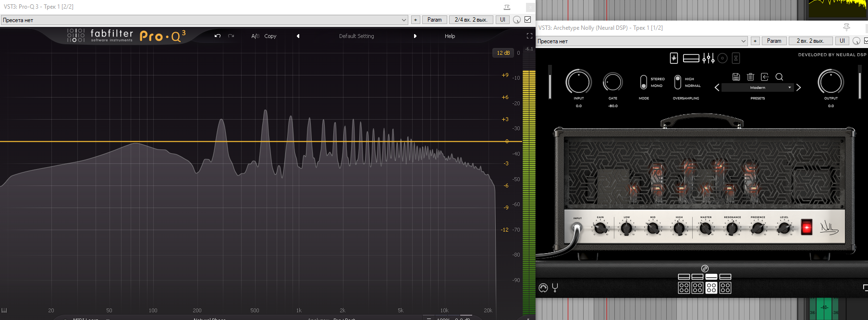Turn HIGH knob on amp
The height and width of the screenshot is (320, 868).
(679, 228)
